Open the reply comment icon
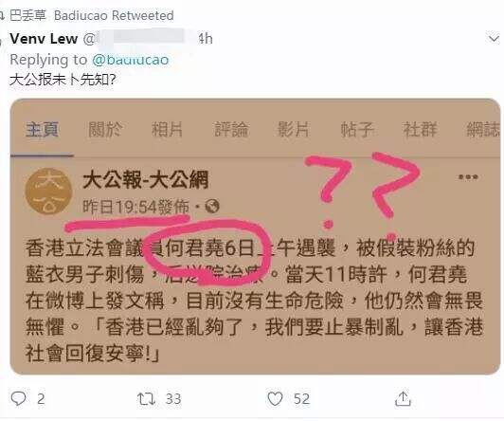 [18, 399]
